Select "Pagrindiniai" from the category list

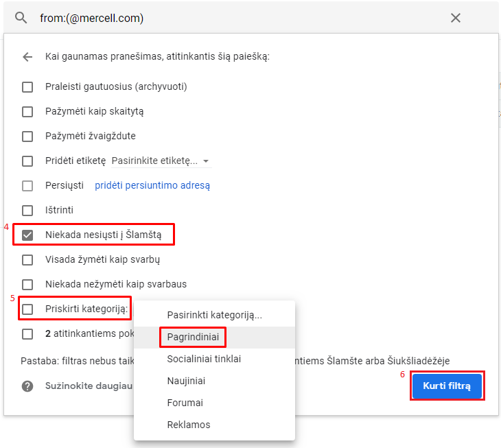coord(193,337)
